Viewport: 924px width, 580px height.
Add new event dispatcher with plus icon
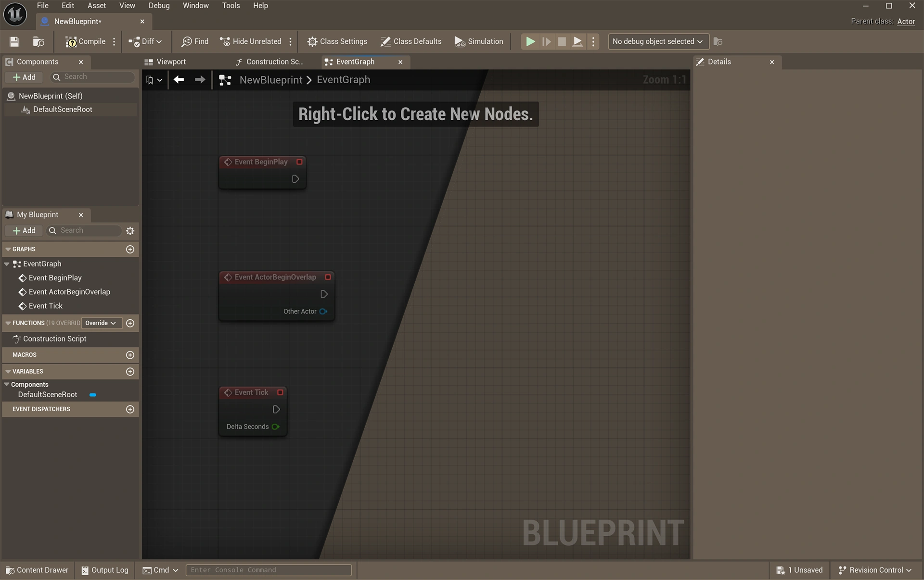coord(130,409)
